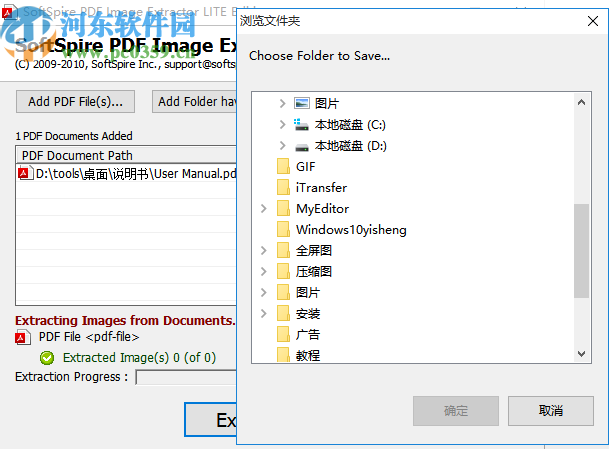Expand the 图片 library node
609x449 pixels.
point(282,103)
